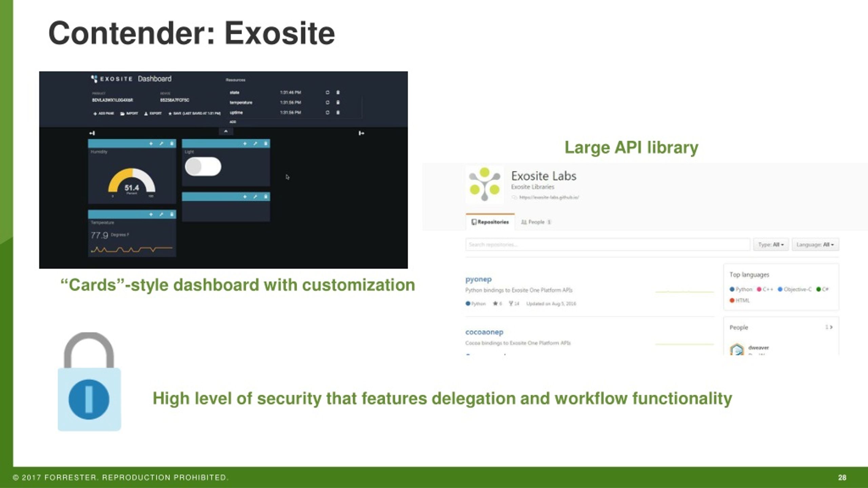Add a widget to the Temperature pane

coord(151,214)
